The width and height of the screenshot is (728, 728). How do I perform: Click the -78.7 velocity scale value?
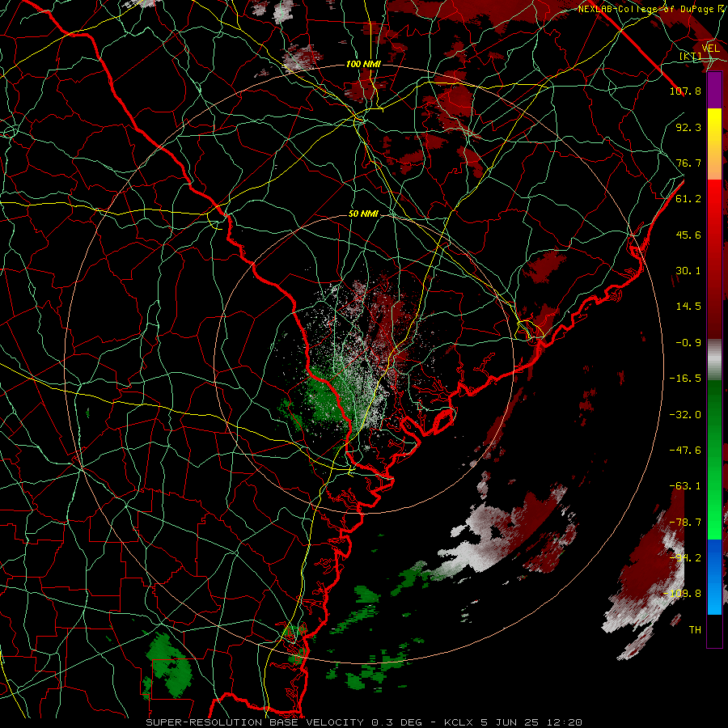685,523
